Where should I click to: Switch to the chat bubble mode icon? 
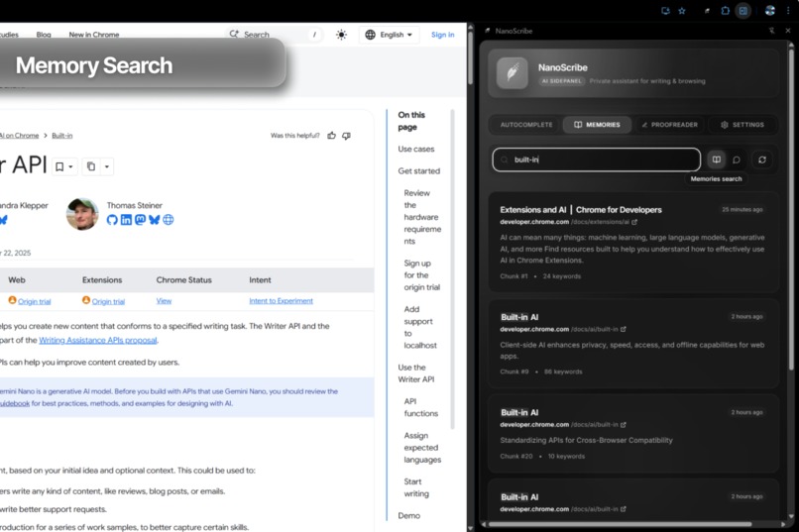click(737, 160)
